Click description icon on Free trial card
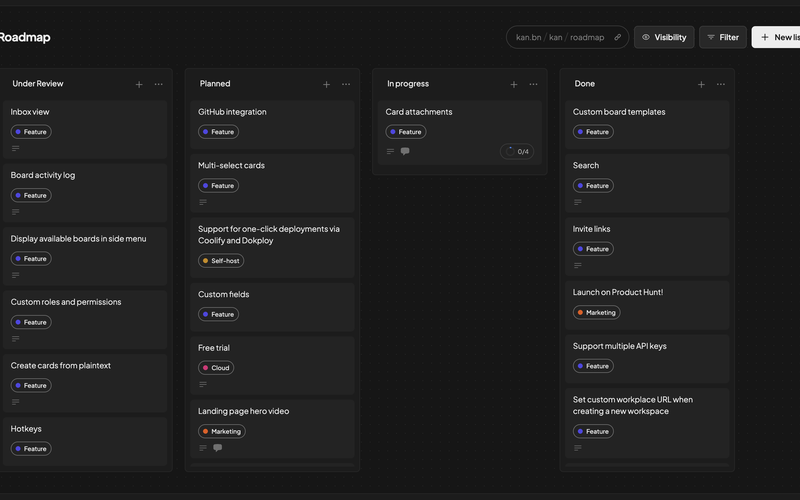 203,384
